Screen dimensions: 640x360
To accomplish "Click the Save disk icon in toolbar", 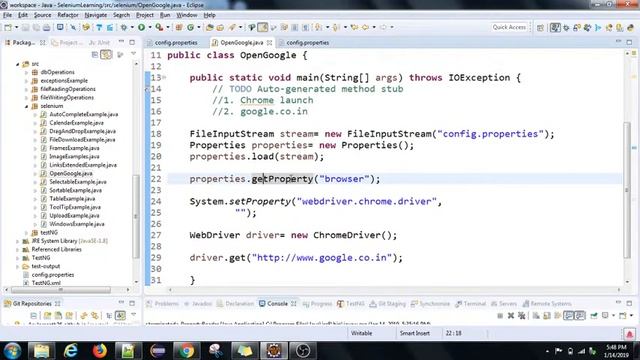I will click(x=25, y=27).
